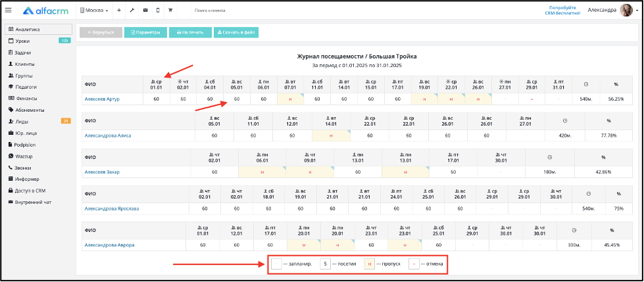Expand the Москва branch dropdown
The height and width of the screenshot is (282, 644).
pyautogui.click(x=94, y=11)
